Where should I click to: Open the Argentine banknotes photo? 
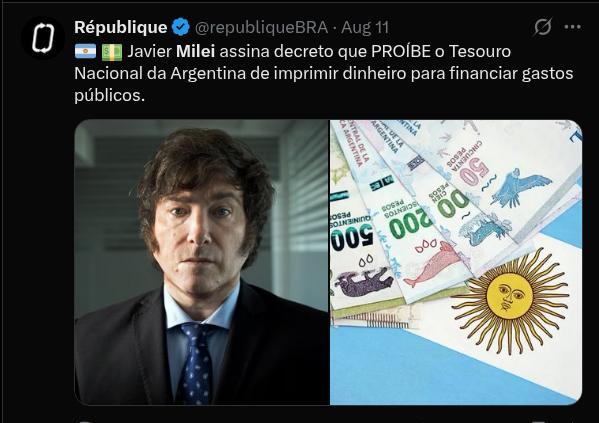pos(456,262)
